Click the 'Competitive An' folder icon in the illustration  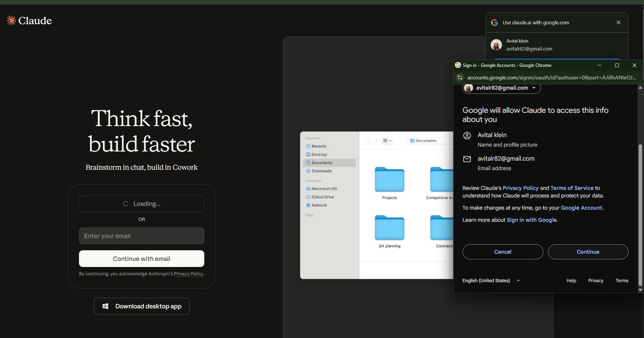click(442, 179)
